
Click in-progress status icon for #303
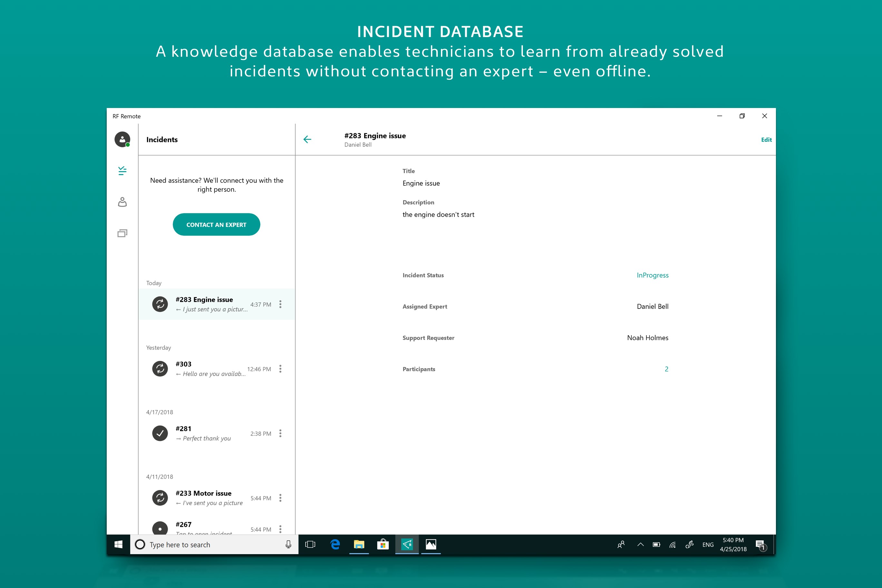160,368
